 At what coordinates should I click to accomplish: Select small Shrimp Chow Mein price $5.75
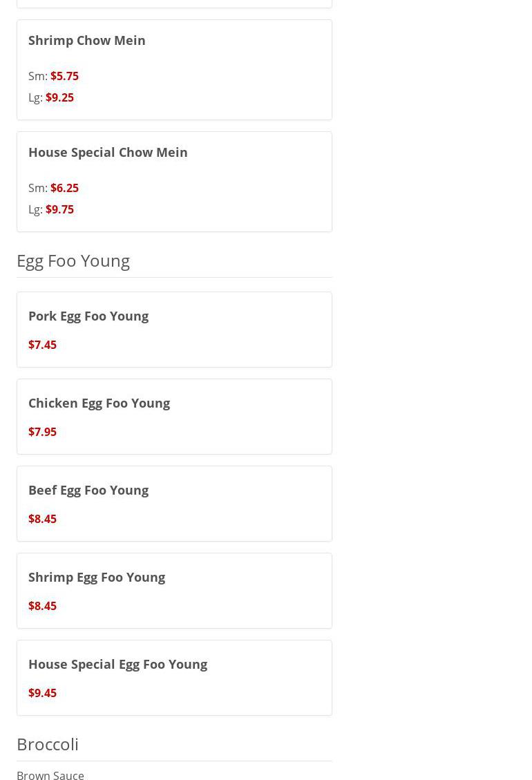64,76
